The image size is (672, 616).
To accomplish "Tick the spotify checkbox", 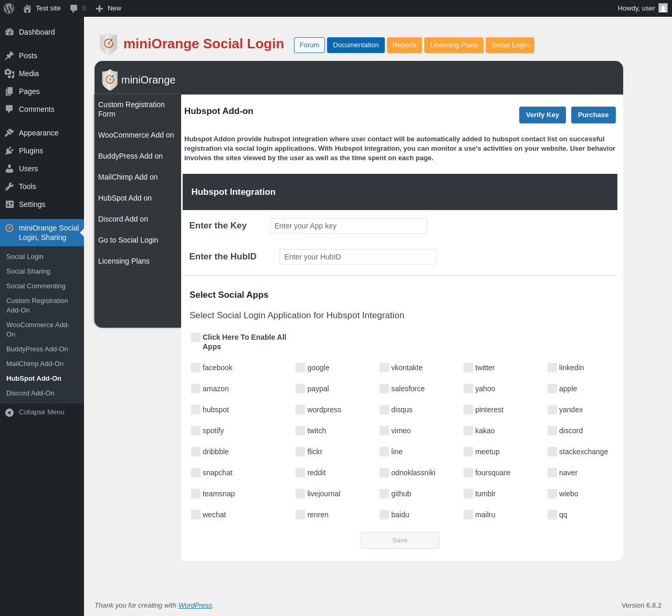I will (x=196, y=431).
